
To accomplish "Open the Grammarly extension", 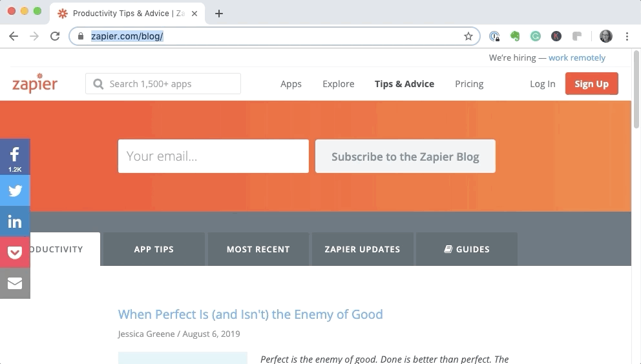I will (536, 36).
